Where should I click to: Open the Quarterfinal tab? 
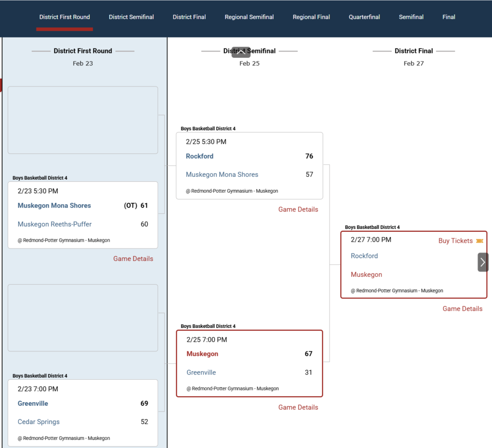point(364,17)
